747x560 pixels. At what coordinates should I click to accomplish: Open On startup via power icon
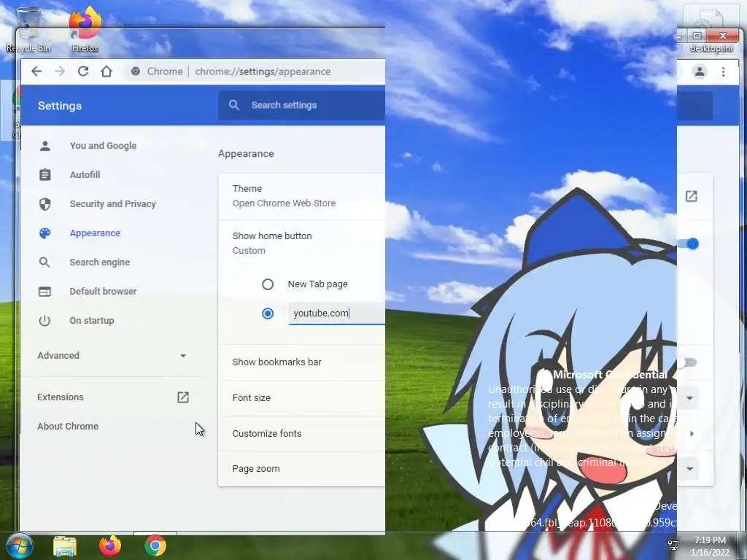[44, 321]
